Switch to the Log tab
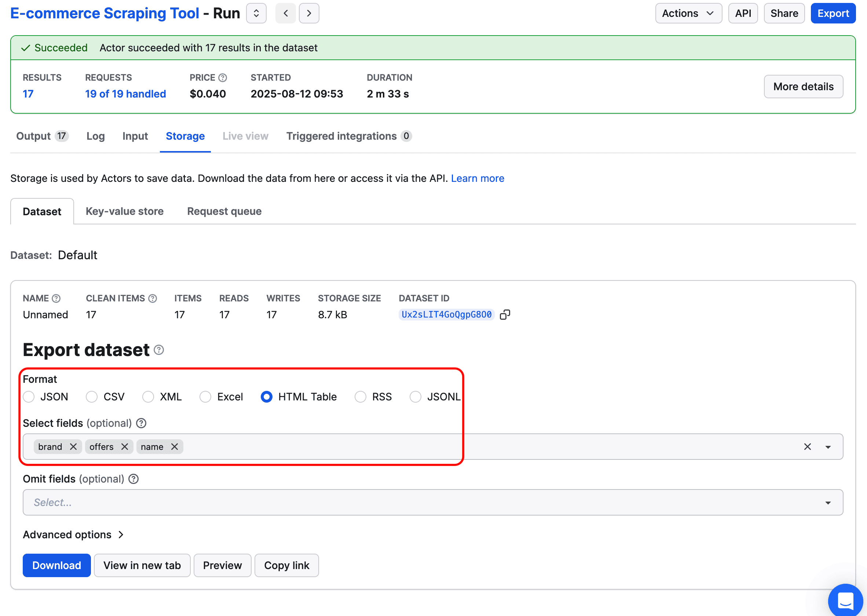Screen dimensions: 867x616 tap(96, 136)
